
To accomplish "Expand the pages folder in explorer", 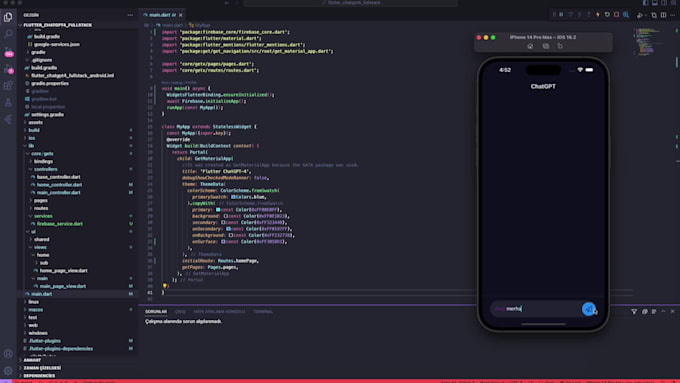I will [x=41, y=200].
